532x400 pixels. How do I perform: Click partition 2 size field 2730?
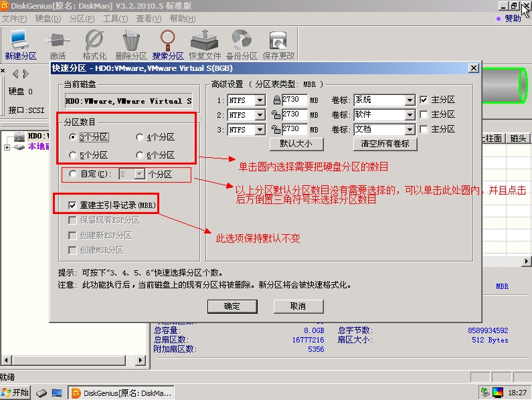[x=294, y=114]
